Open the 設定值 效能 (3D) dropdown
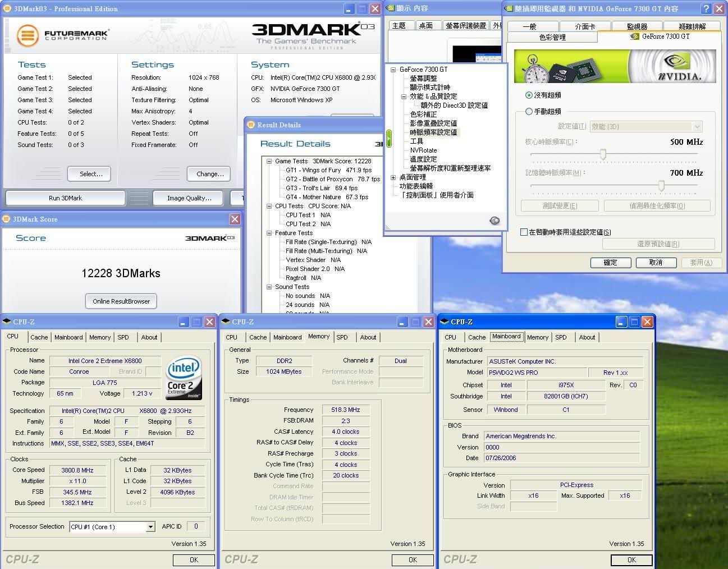Screen dimensions: 728x569 pyautogui.click(x=697, y=127)
